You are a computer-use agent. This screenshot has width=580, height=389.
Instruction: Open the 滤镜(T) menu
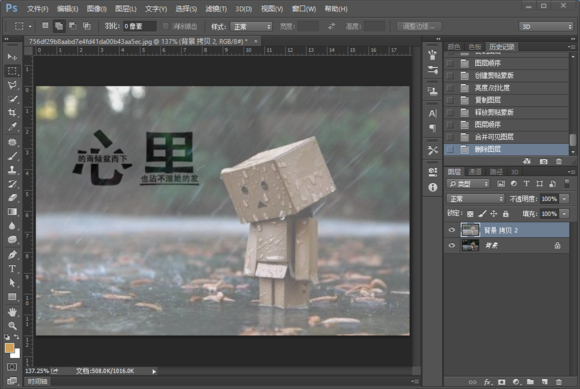(216, 9)
